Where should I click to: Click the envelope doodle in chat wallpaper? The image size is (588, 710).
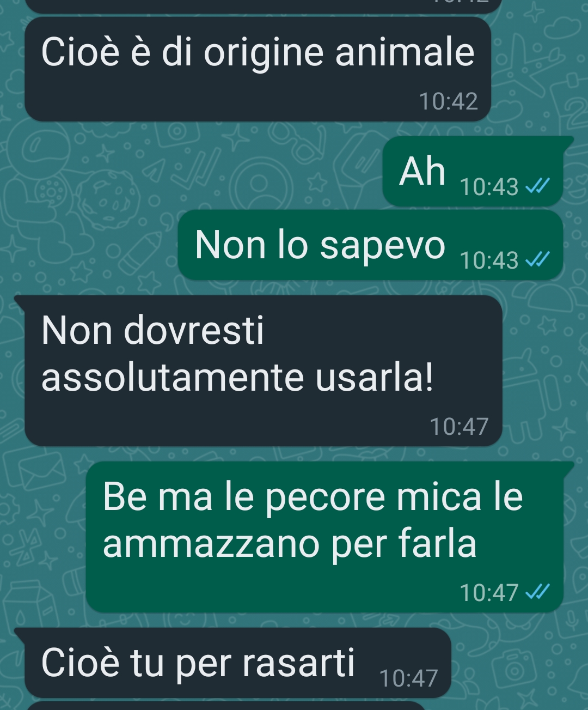click(x=41, y=472)
